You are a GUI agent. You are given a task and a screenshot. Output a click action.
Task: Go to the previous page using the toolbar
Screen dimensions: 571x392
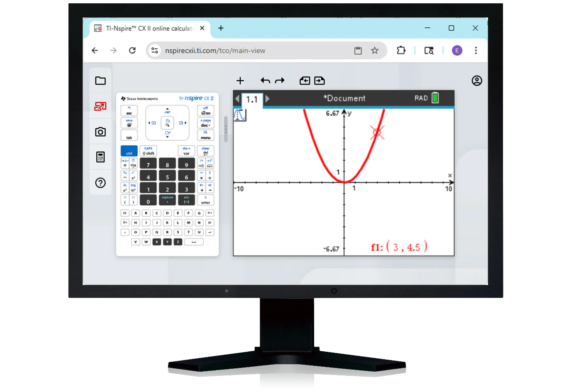[x=305, y=80]
